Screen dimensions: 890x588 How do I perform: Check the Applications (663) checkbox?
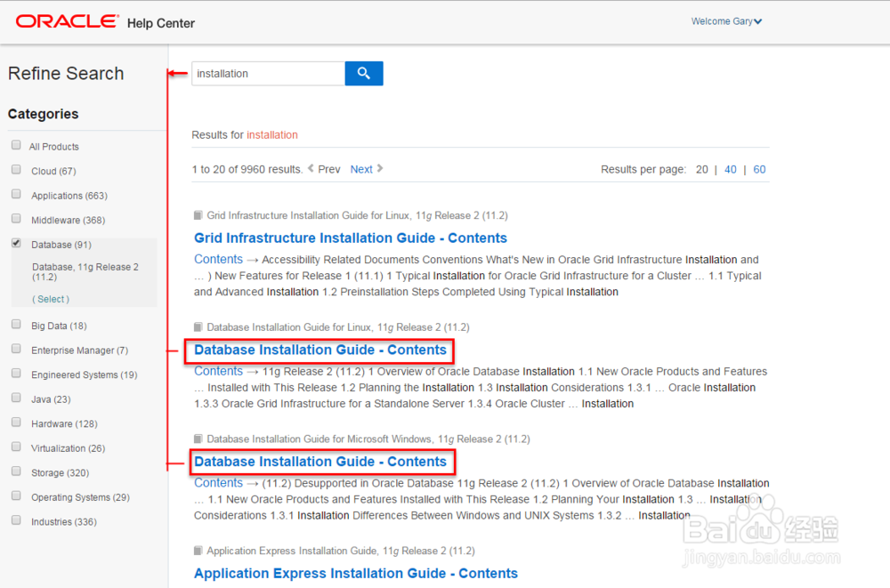pyautogui.click(x=16, y=194)
